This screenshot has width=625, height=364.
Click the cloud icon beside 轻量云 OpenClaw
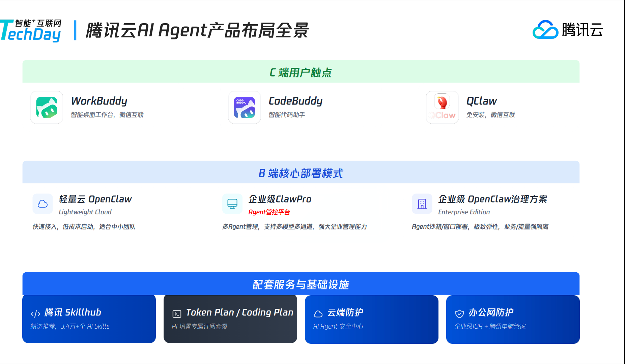pyautogui.click(x=42, y=204)
